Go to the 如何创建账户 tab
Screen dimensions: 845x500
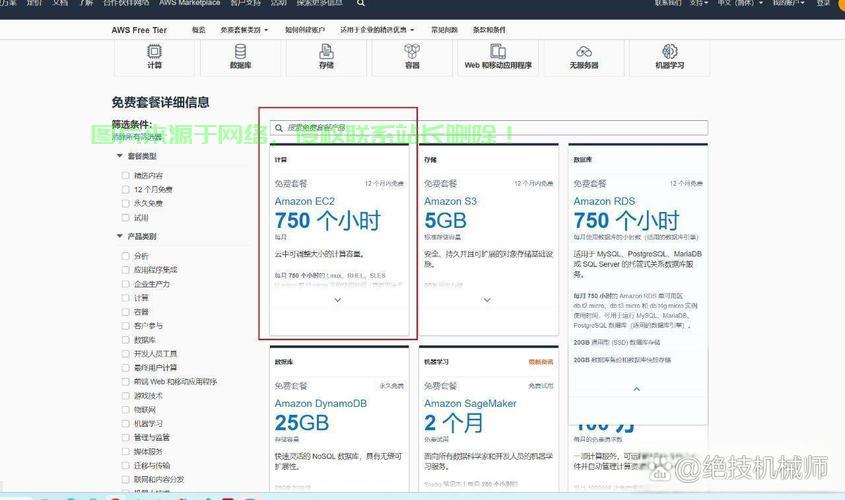tap(305, 30)
